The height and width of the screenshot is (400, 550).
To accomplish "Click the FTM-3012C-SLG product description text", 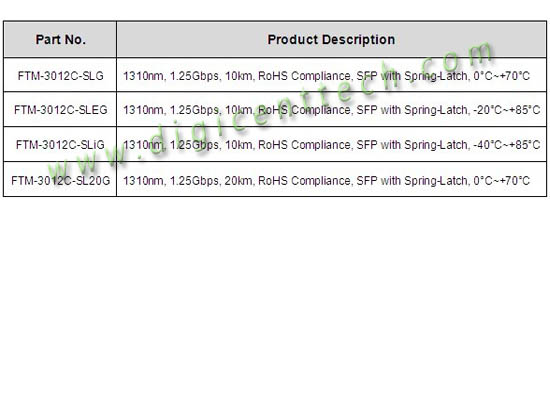I will (326, 76).
